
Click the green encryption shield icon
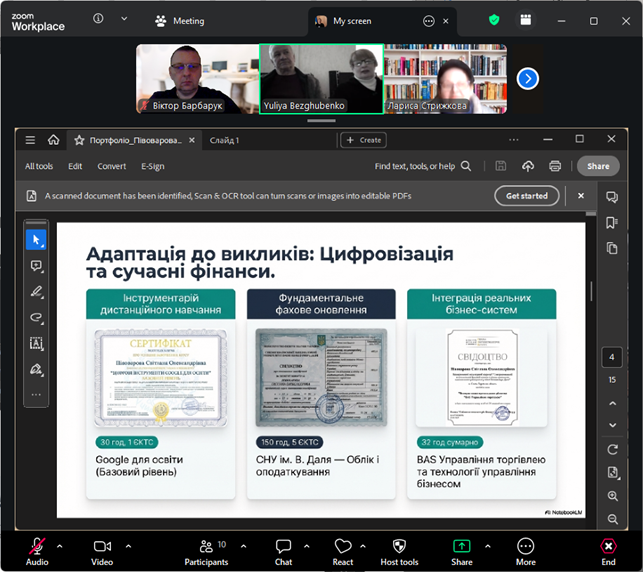coord(494,20)
